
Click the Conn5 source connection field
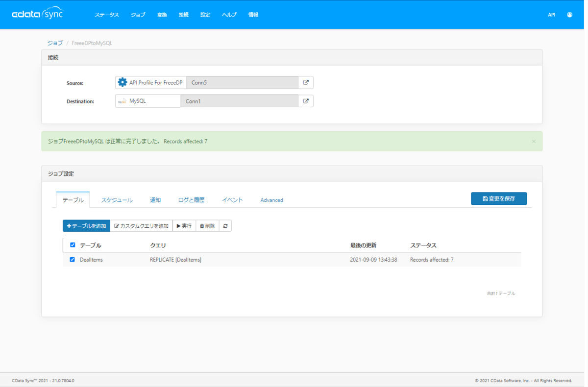coord(243,82)
